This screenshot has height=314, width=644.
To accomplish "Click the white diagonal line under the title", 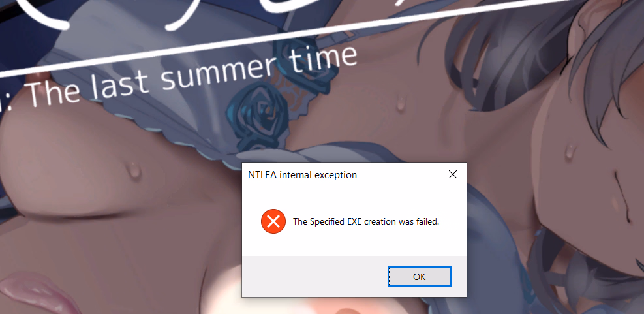I will (x=288, y=38).
